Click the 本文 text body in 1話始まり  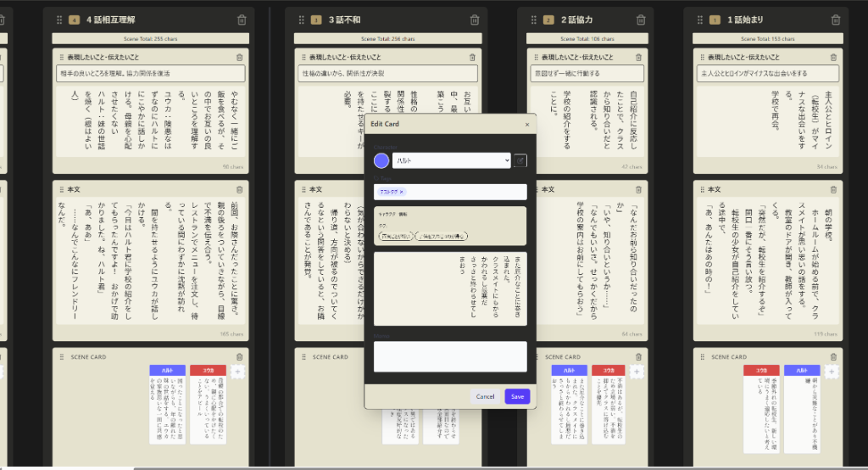coord(768,260)
